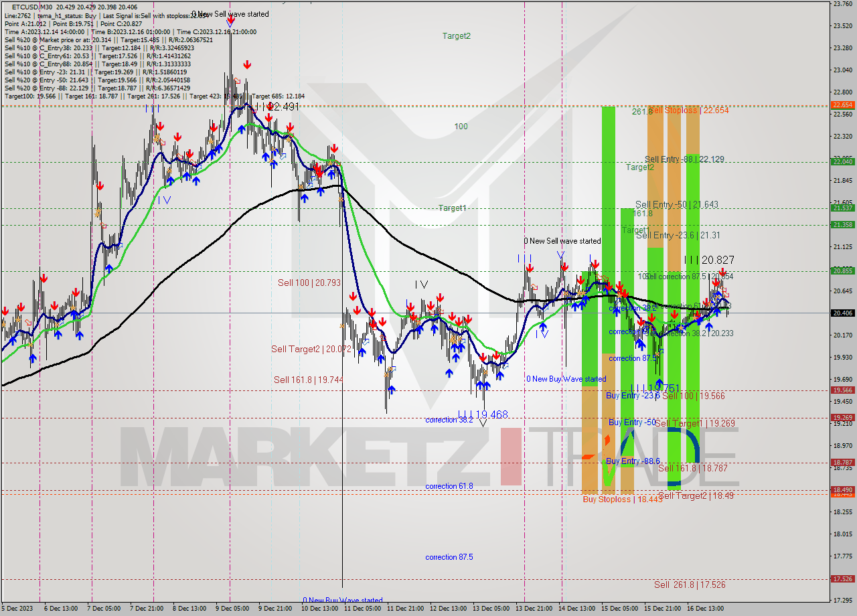Click the 'Sell Entry -88 | 22.129' label

point(684,159)
